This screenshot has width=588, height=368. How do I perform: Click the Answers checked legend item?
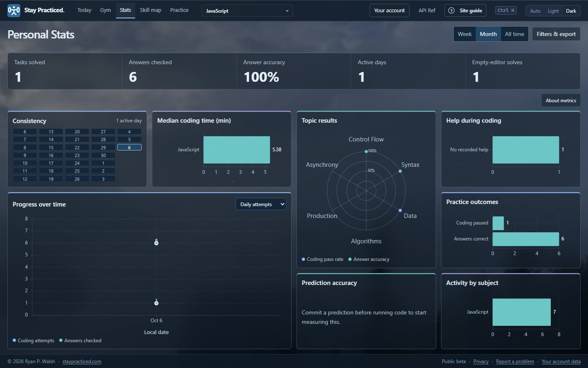(x=80, y=341)
